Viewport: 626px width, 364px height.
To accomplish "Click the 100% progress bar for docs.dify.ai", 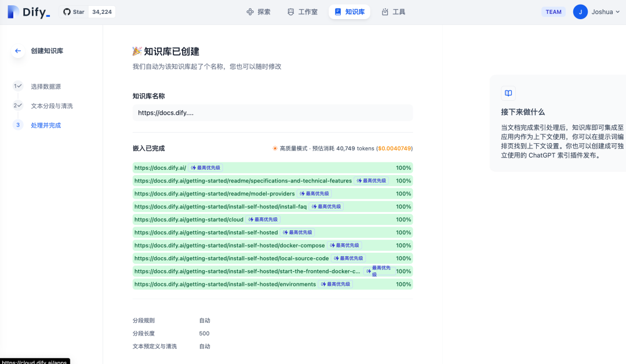I will tap(403, 168).
